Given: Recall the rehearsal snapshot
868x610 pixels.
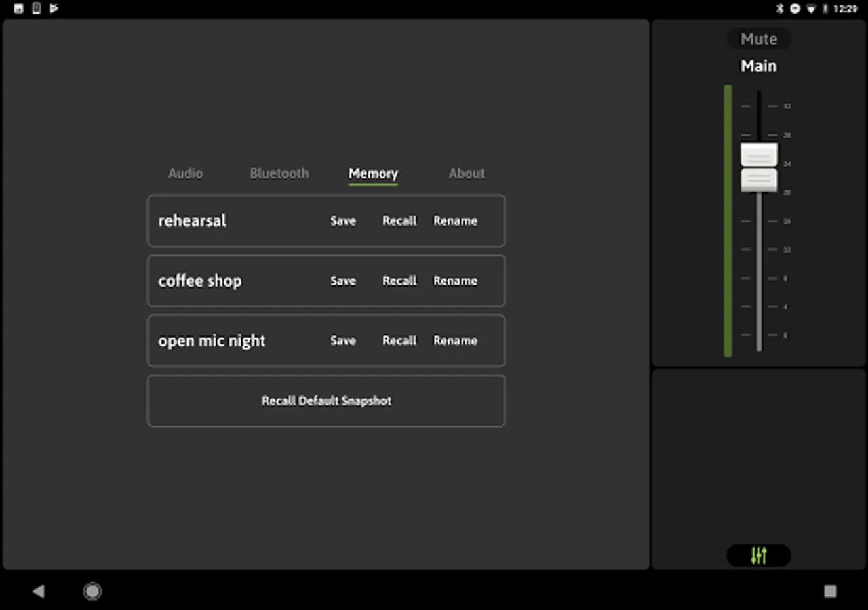Looking at the screenshot, I should click(399, 221).
